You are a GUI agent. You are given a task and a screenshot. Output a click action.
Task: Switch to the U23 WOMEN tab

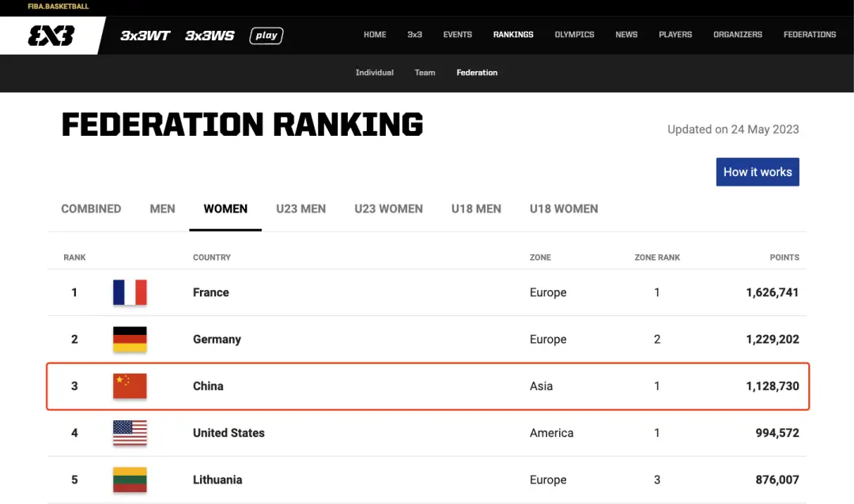pos(388,209)
